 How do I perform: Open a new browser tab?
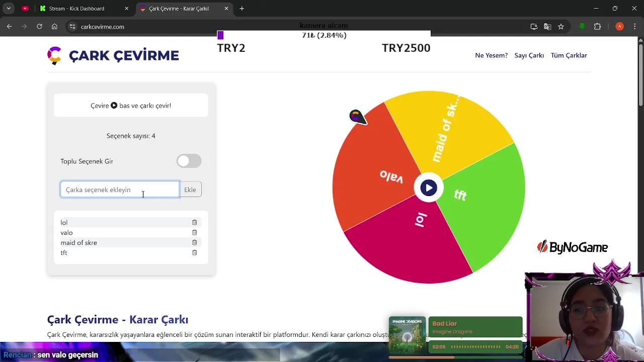(x=242, y=9)
